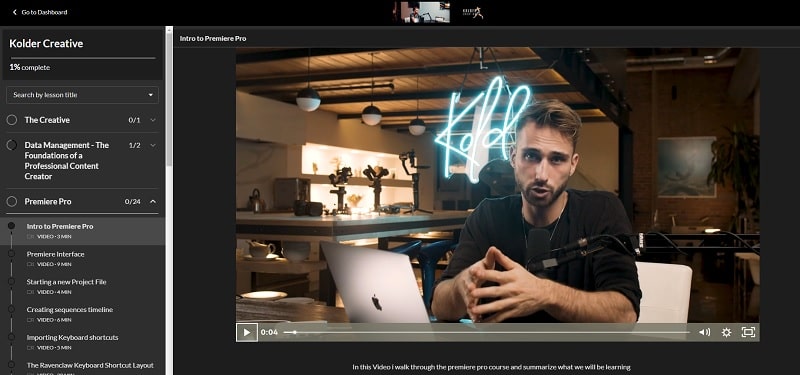Click The Creative 0/1 lesson count

(x=134, y=120)
